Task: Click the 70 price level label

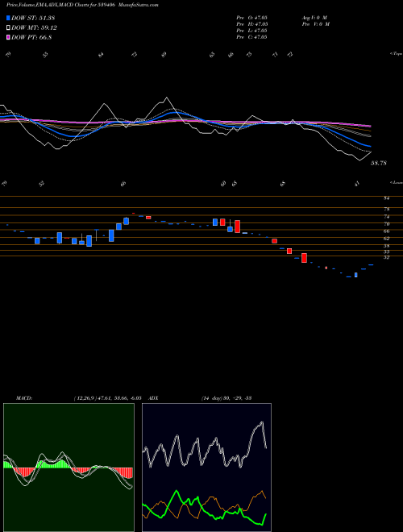Action: [386, 224]
